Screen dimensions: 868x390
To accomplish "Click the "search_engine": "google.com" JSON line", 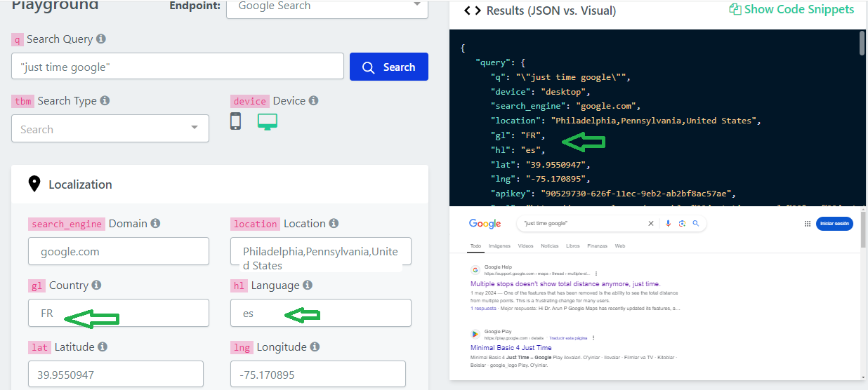I will coord(566,106).
